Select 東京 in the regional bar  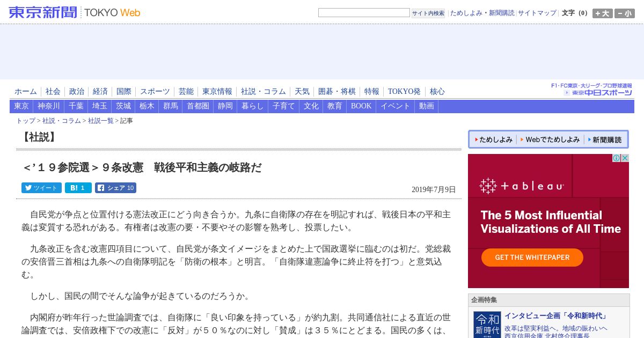pyautogui.click(x=21, y=106)
